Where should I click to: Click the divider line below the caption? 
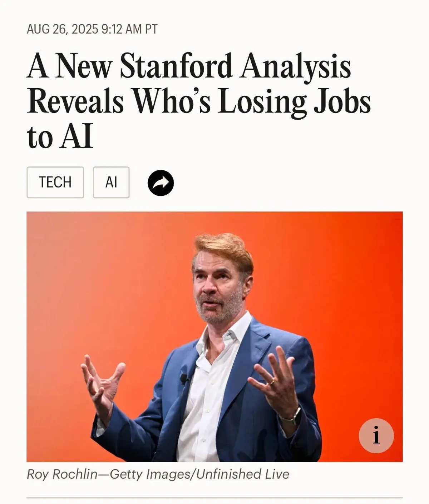[x=214, y=498]
